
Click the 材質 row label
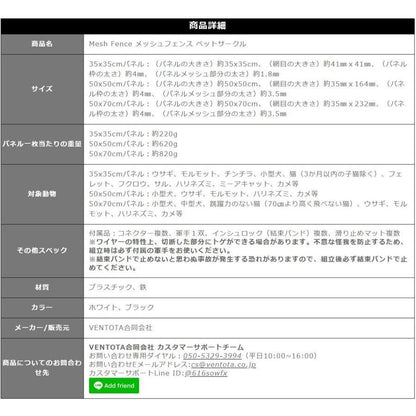tap(42, 287)
